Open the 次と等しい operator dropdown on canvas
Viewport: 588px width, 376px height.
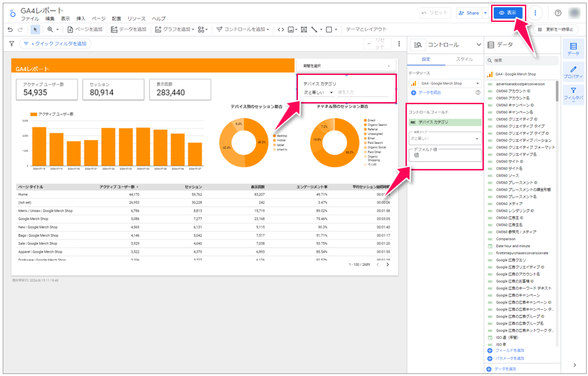318,92
